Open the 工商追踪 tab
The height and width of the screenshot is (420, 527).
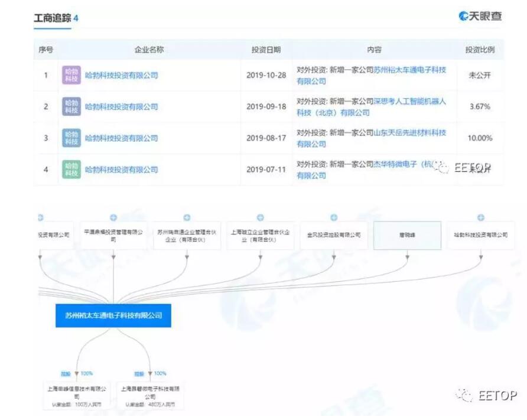(x=56, y=18)
